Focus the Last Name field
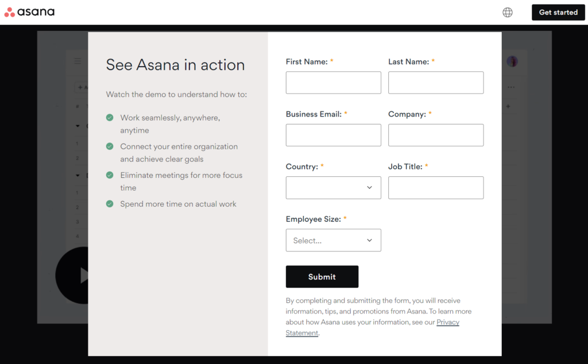588x364 pixels. tap(436, 83)
